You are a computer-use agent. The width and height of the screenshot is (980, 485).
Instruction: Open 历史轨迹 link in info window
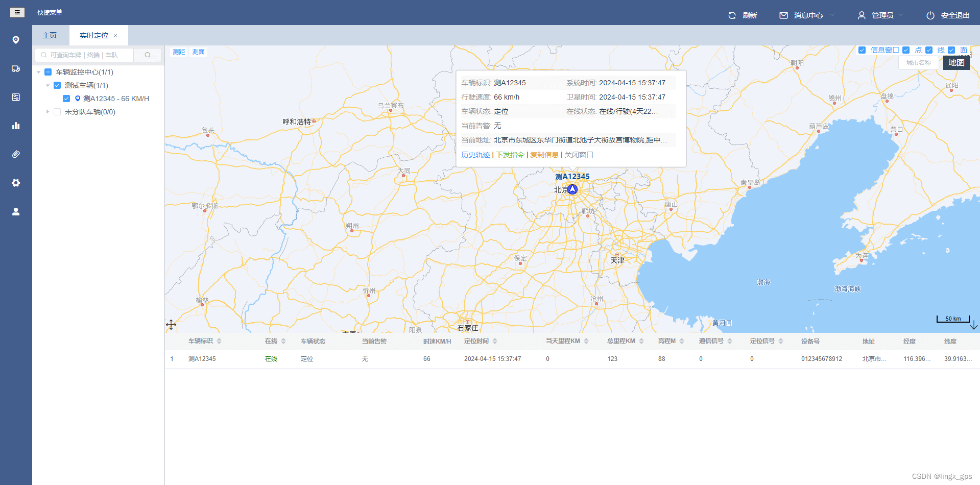[475, 155]
